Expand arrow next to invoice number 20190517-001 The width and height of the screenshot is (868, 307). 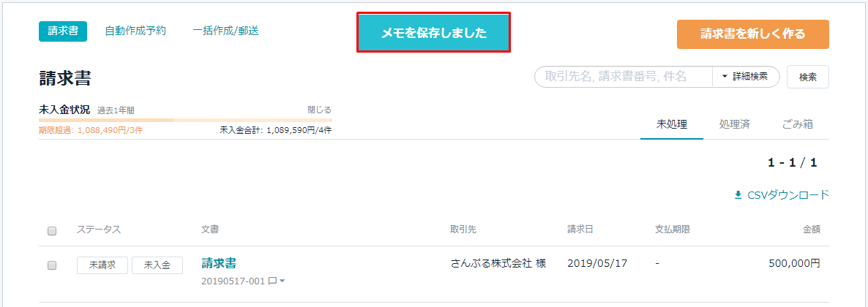coord(282,281)
